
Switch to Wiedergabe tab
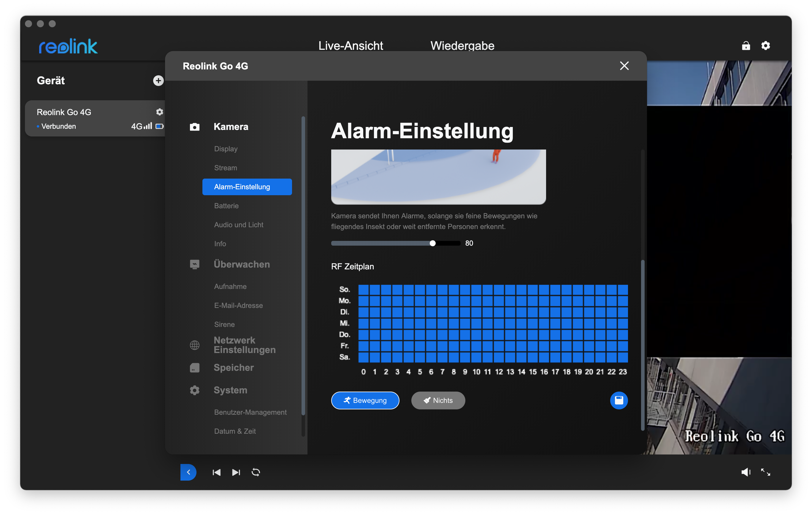click(462, 45)
